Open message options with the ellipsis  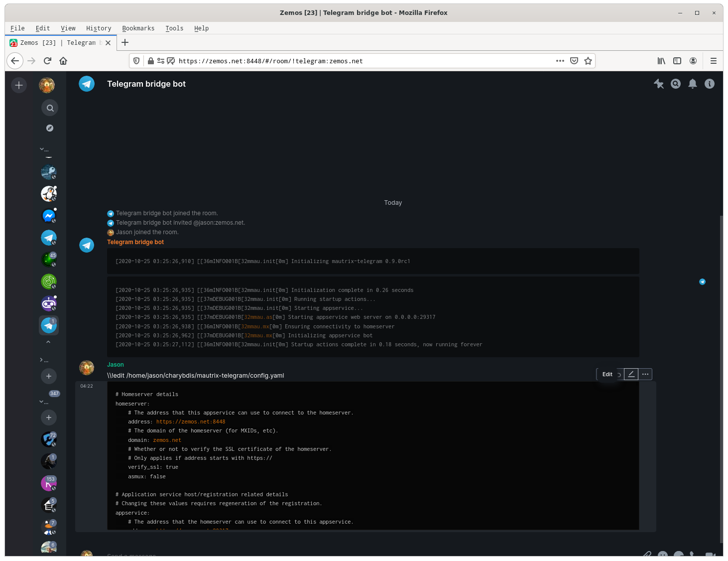645,374
